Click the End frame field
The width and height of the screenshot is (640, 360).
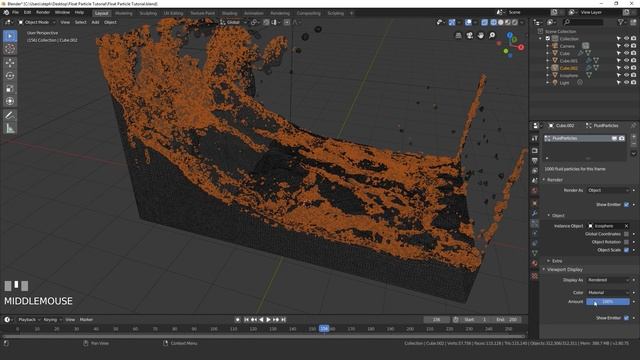click(507, 320)
